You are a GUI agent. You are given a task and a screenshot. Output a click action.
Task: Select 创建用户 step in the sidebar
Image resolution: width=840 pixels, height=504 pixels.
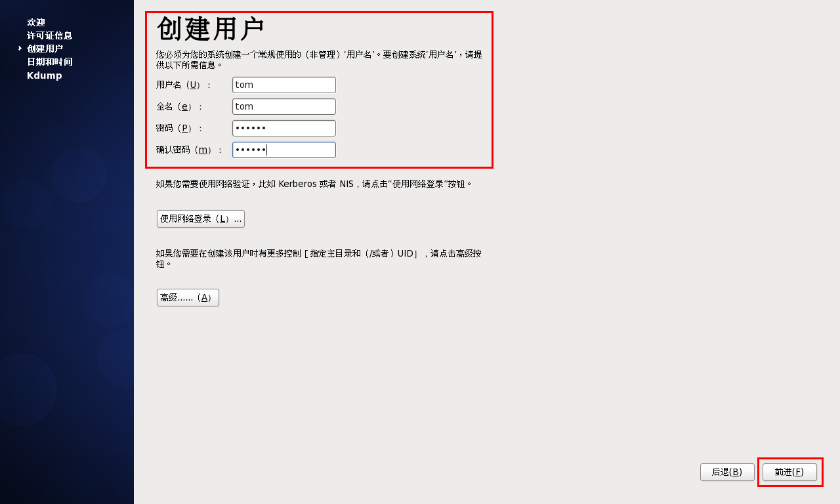pos(45,49)
